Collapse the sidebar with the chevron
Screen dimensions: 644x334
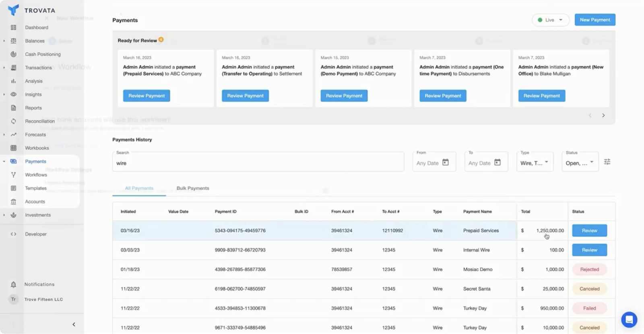coord(74,324)
